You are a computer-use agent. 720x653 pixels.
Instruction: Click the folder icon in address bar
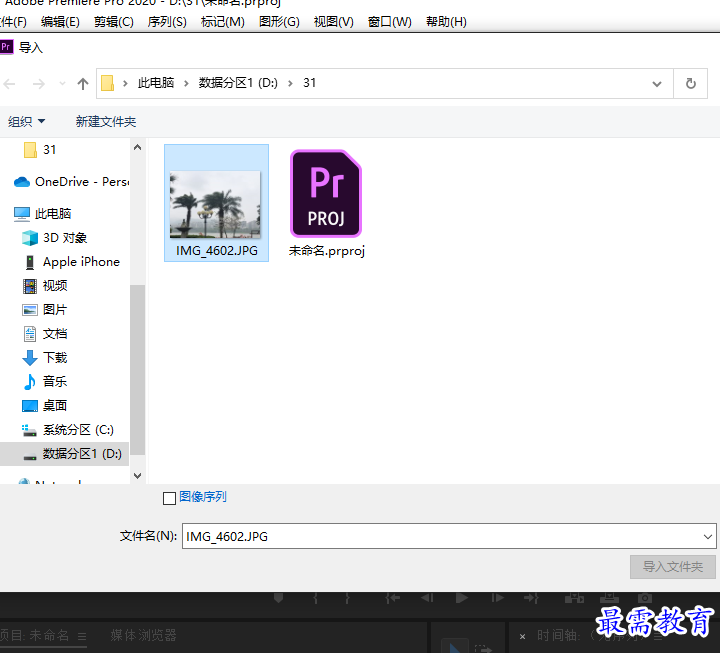(107, 83)
